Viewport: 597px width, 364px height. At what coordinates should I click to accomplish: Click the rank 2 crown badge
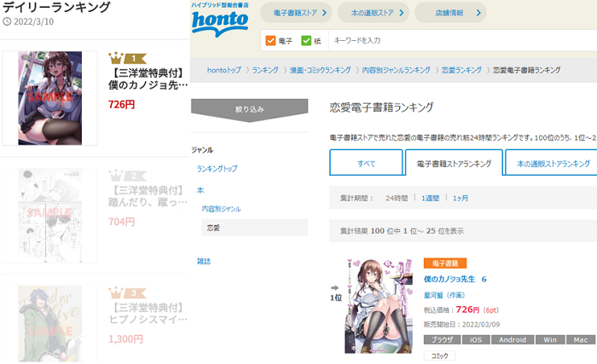(127, 176)
